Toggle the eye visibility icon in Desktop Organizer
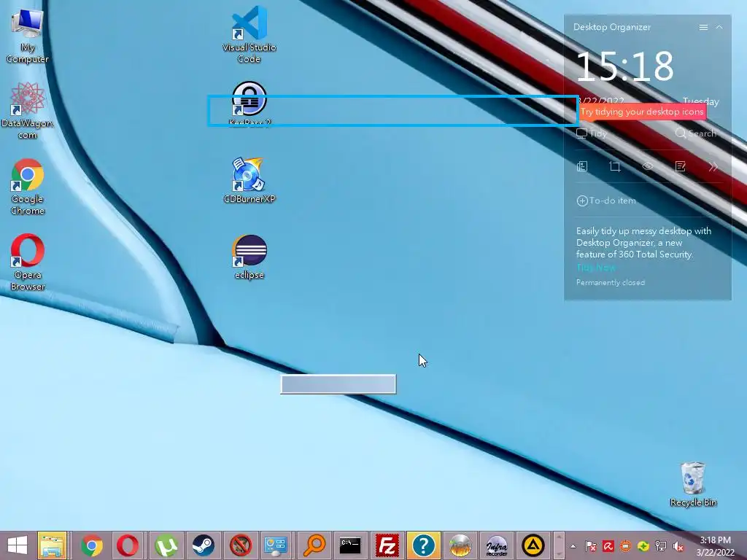Viewport: 747px width, 560px height. tap(648, 166)
